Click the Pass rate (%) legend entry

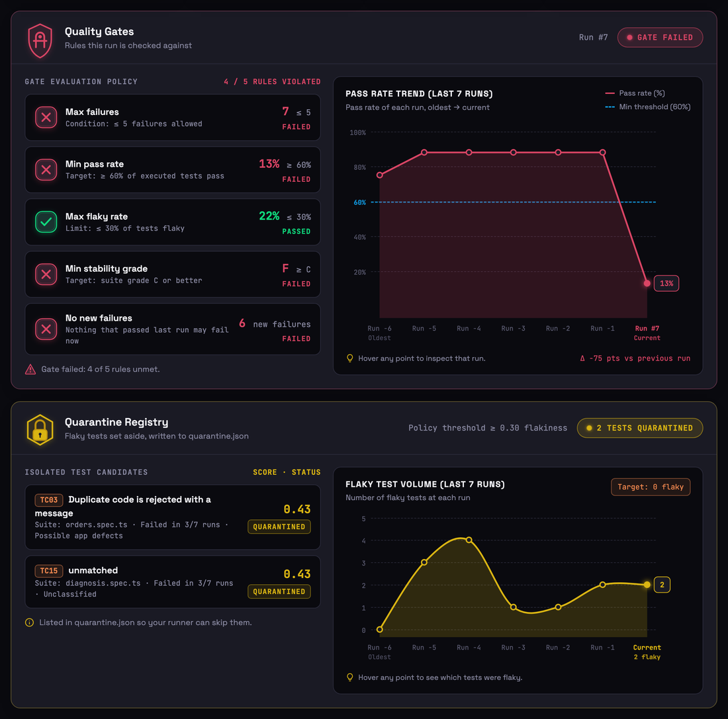click(x=635, y=93)
